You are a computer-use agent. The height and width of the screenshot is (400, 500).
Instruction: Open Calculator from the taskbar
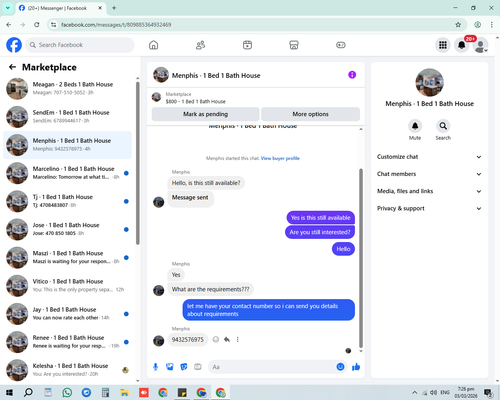105,393
